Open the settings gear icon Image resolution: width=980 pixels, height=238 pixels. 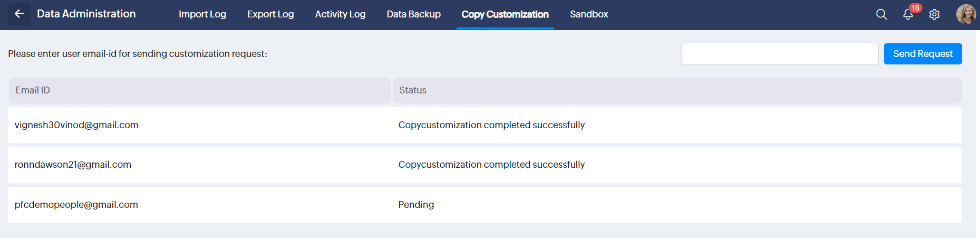pos(934,14)
